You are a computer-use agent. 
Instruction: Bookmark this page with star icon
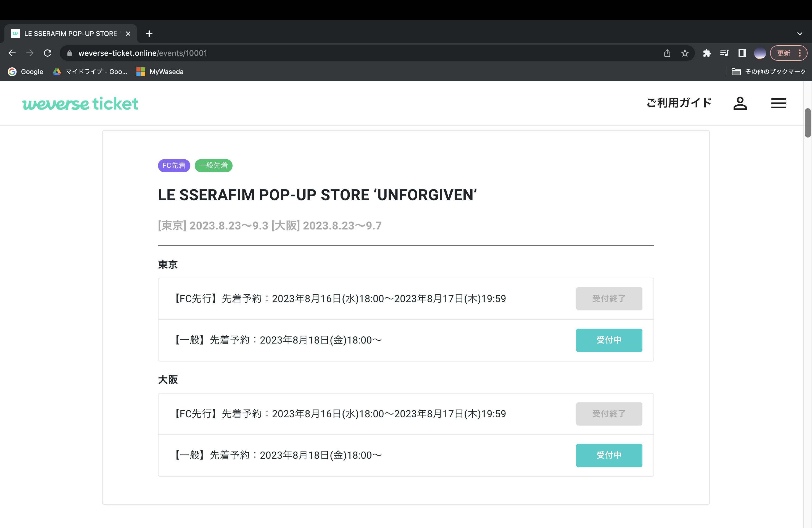(685, 53)
